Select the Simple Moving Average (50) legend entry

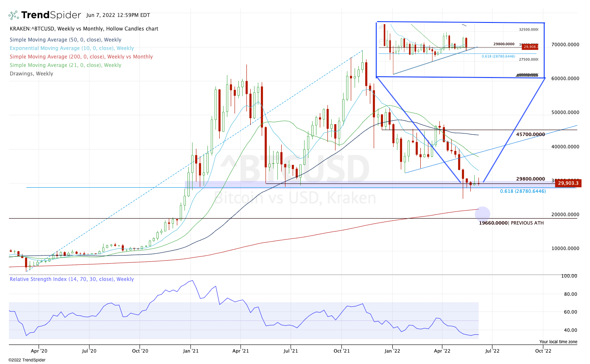pos(65,40)
